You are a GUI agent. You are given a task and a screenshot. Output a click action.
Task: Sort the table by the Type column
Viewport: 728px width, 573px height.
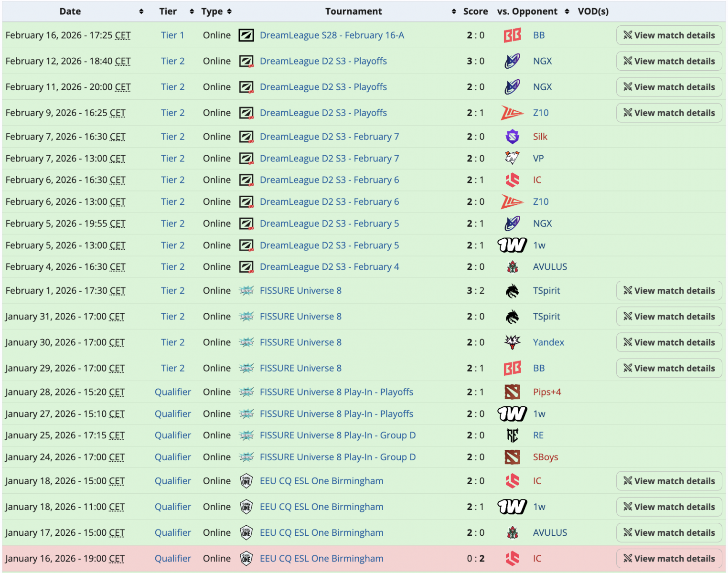(x=229, y=11)
